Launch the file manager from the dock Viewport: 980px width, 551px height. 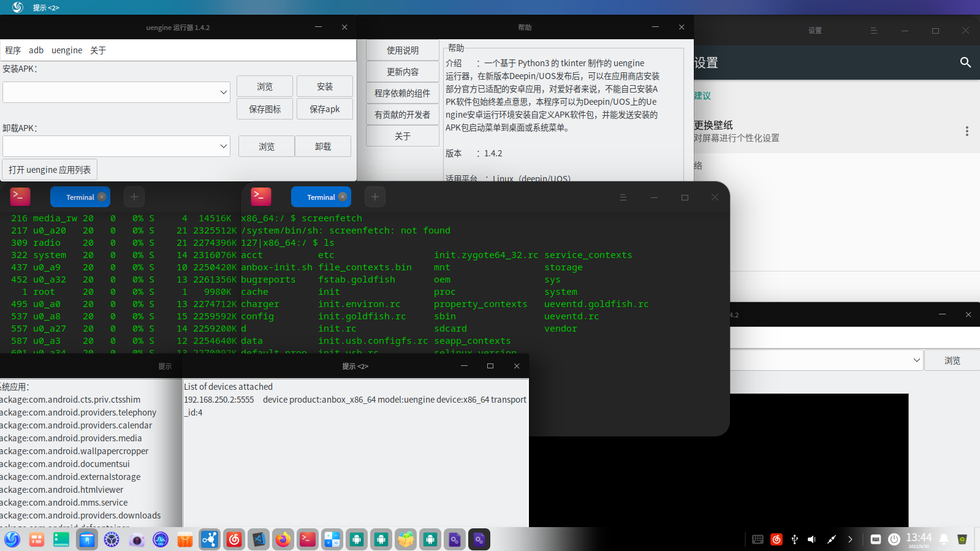point(87,539)
